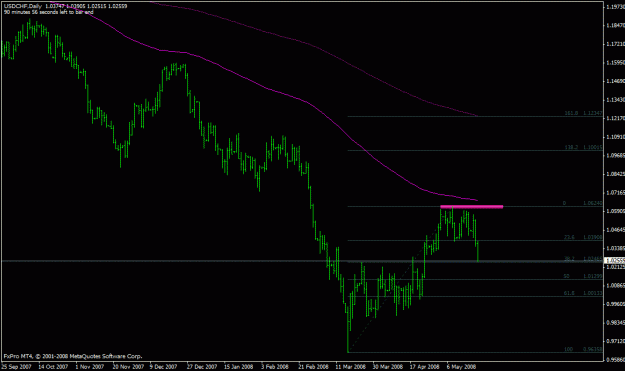Click the 38.2 Fibonacci level label
The image size is (625, 371).
pos(584,258)
